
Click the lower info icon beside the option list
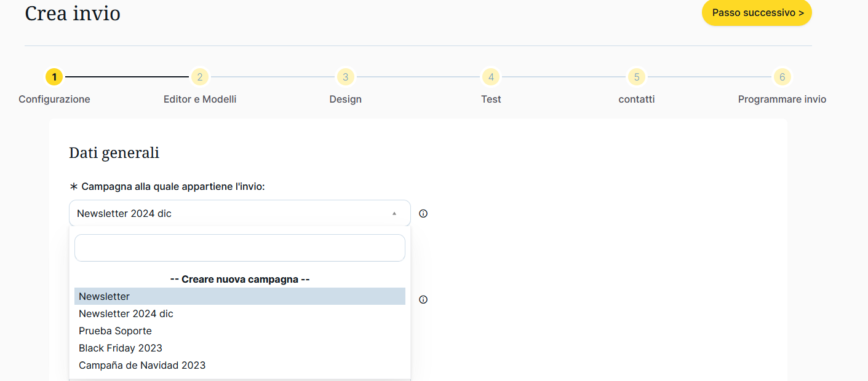point(423,300)
